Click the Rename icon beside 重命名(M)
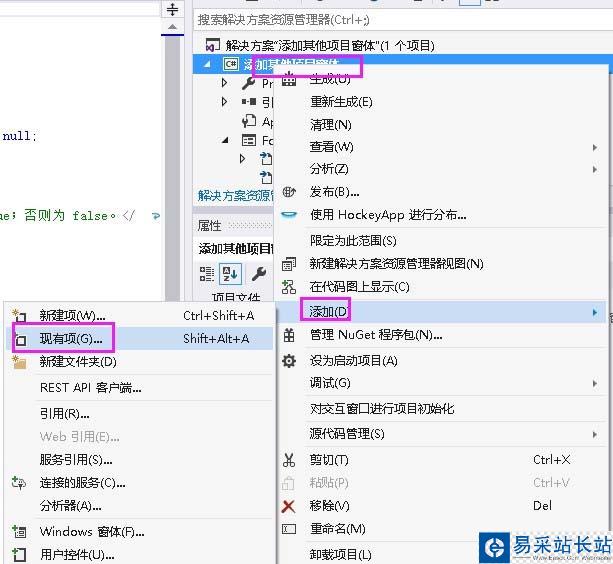 [x=289, y=529]
